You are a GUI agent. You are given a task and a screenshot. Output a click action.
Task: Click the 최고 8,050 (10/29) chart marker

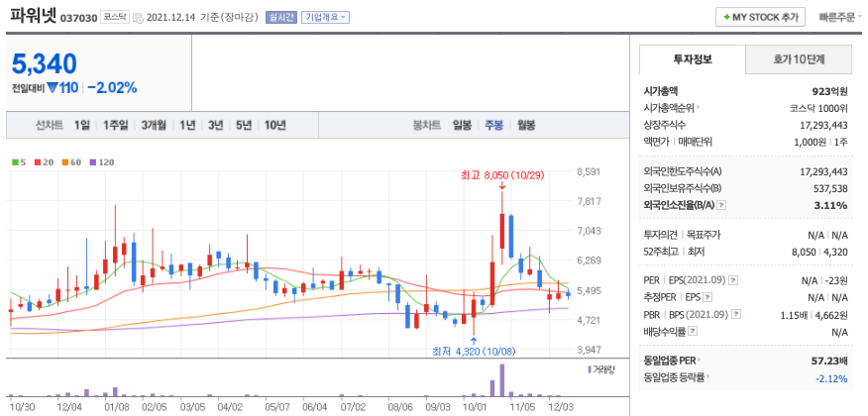tap(502, 175)
